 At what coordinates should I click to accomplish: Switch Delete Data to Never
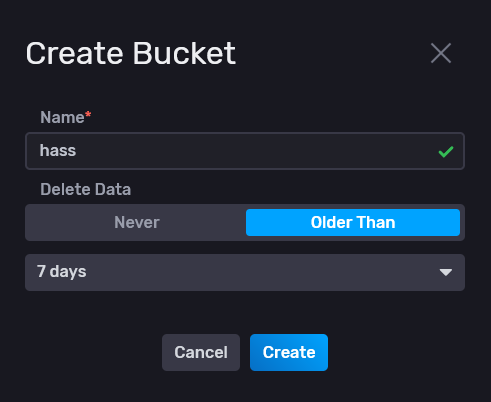pyautogui.click(x=137, y=222)
